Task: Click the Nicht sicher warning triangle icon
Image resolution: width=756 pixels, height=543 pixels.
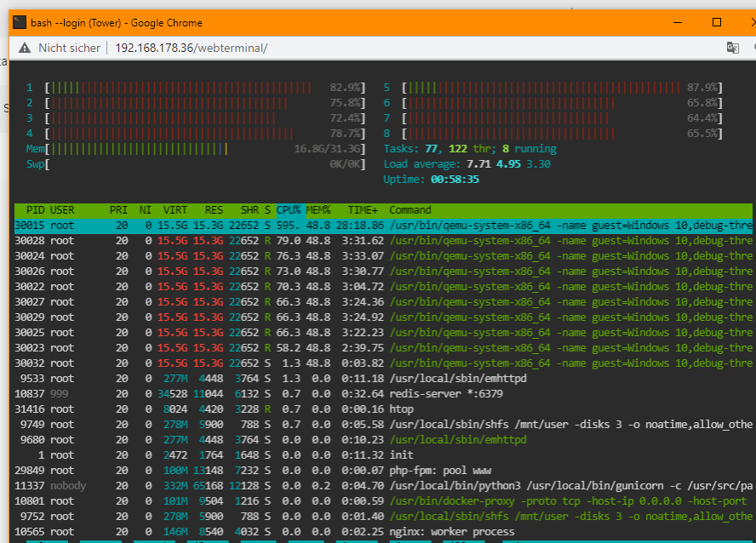Action: coord(25,49)
